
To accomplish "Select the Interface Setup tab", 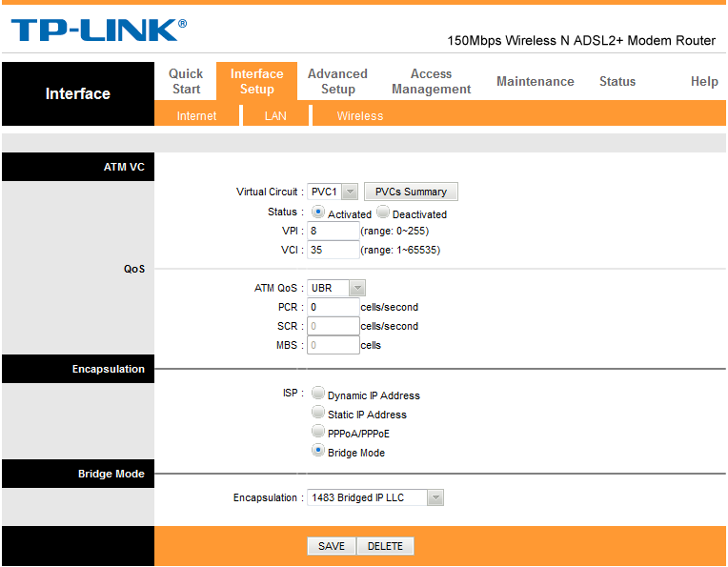I will pyautogui.click(x=256, y=81).
